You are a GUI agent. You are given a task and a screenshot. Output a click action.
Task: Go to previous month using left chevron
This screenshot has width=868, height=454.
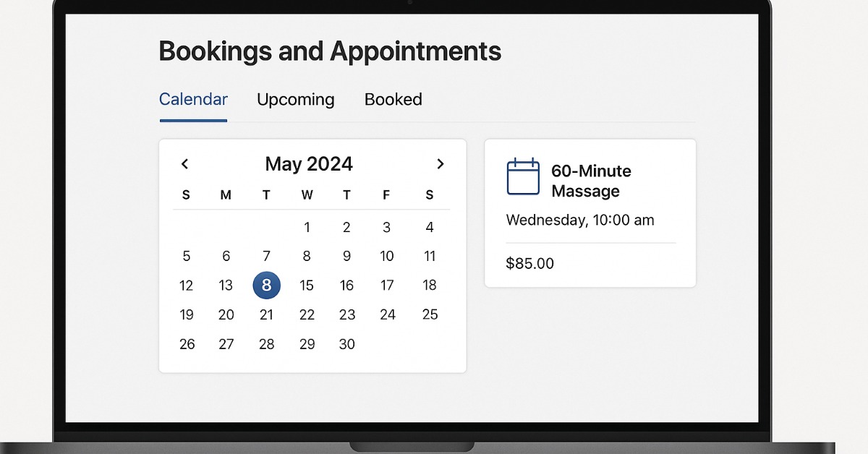coord(185,164)
